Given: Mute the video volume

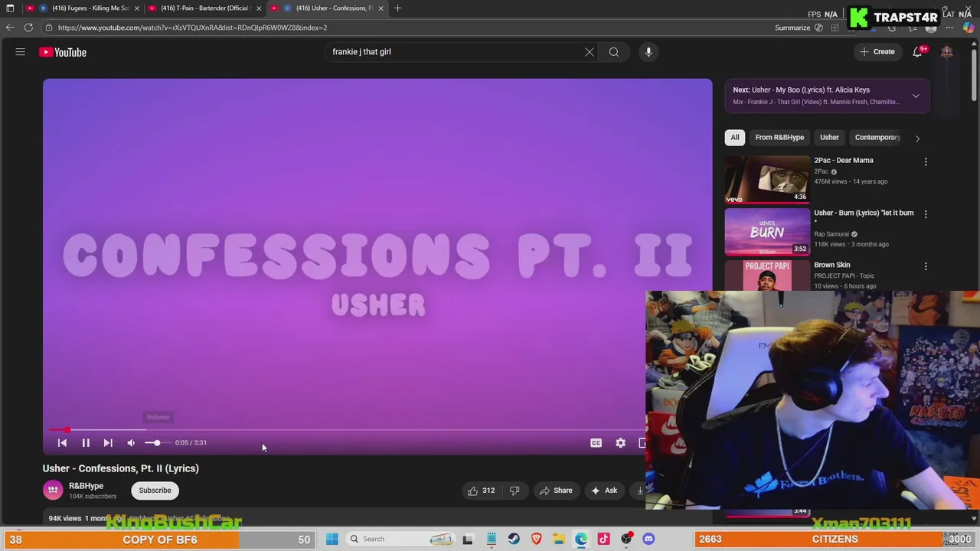Looking at the screenshot, I should pyautogui.click(x=131, y=442).
